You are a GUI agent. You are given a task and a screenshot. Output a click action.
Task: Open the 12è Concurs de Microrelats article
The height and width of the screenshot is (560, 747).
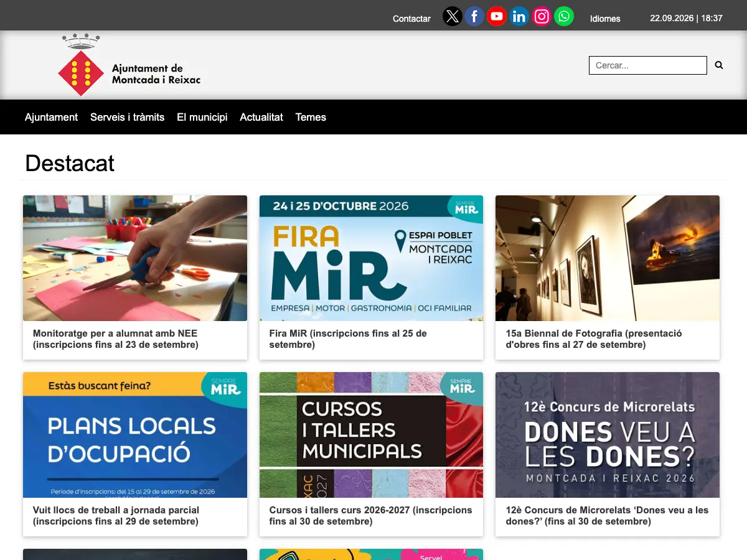[x=607, y=516]
